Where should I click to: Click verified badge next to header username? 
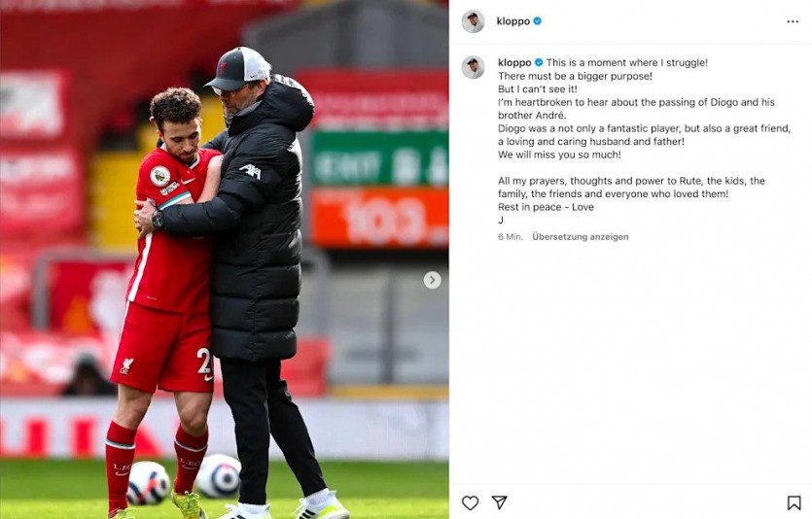(538, 21)
